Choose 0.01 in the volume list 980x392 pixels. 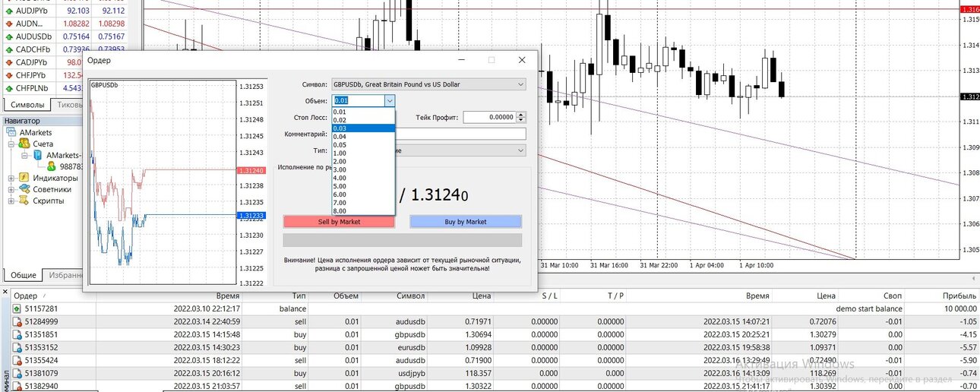click(363, 112)
